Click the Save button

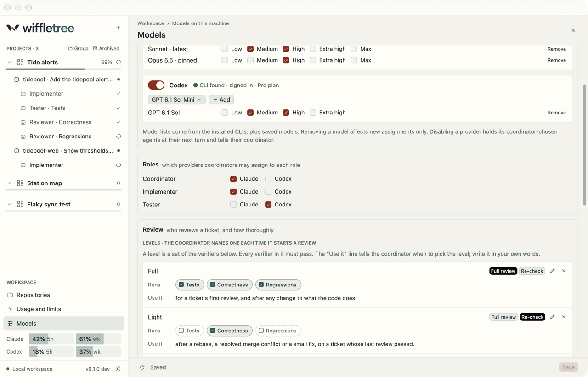pyautogui.click(x=568, y=367)
